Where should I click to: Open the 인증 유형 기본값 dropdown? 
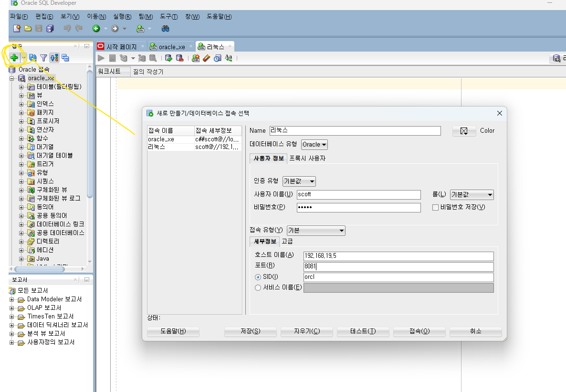pos(299,181)
